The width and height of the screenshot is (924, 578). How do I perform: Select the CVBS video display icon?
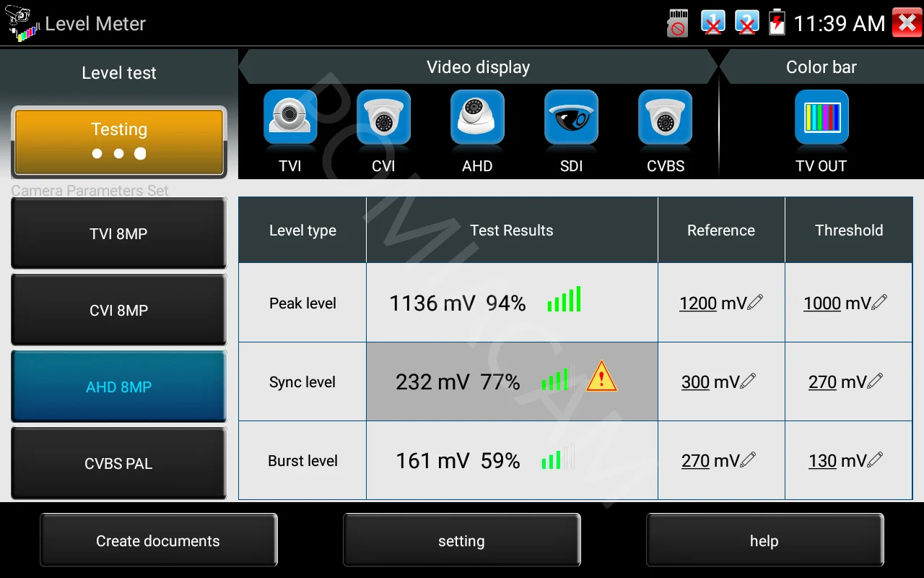coord(665,117)
